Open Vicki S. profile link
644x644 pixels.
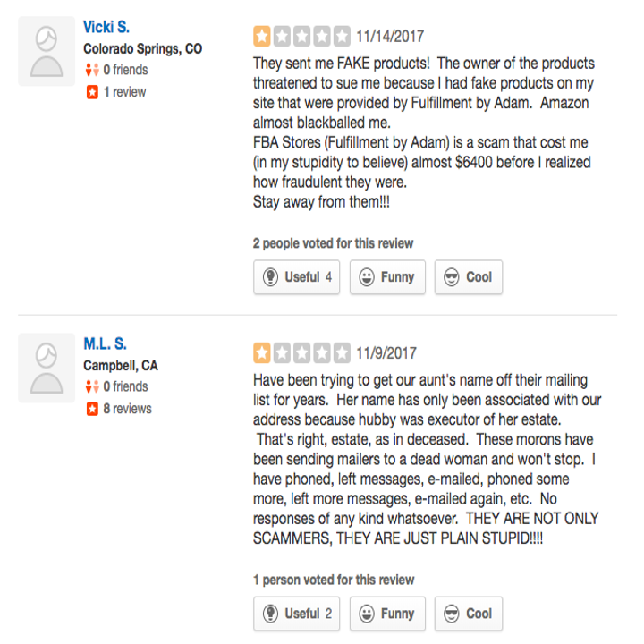pyautogui.click(x=106, y=27)
